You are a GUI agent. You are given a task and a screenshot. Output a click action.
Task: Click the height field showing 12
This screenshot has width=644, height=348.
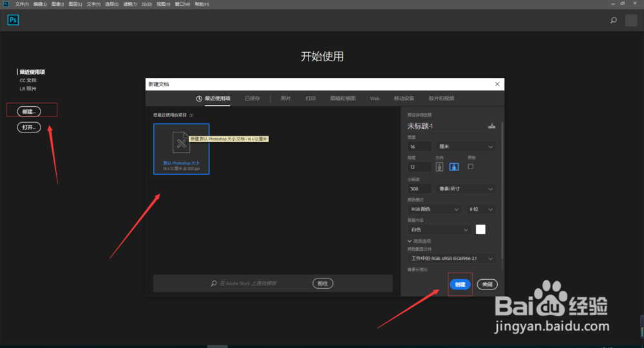coord(419,167)
